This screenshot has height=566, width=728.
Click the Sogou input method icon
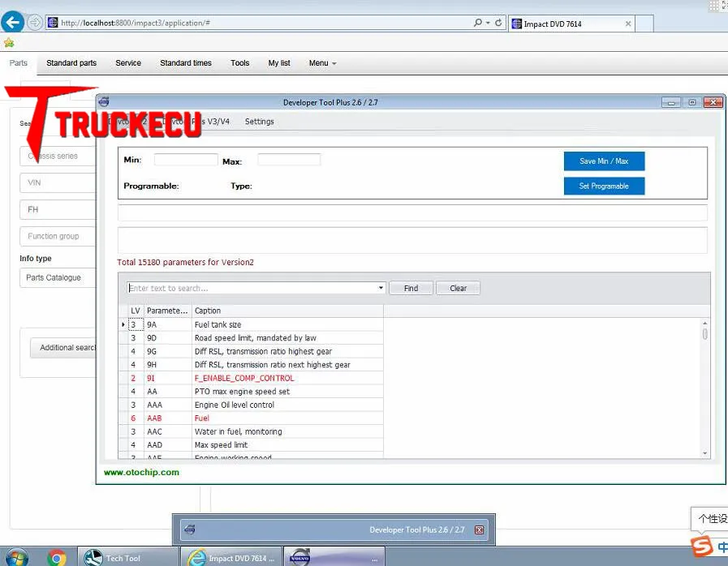[x=701, y=547]
